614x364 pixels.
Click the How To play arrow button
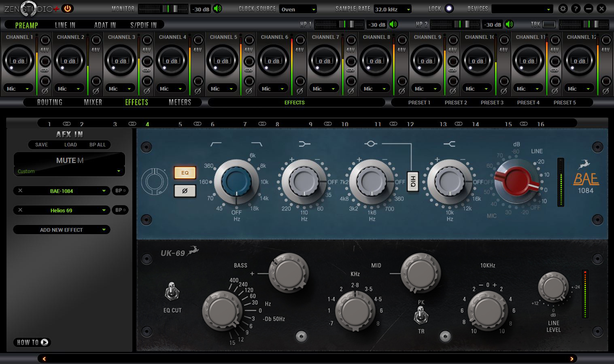(x=45, y=342)
